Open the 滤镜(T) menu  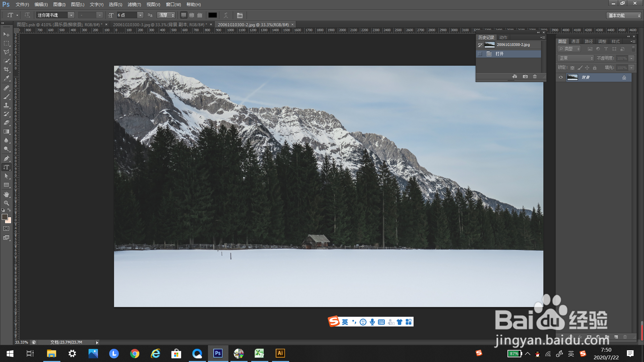[134, 5]
